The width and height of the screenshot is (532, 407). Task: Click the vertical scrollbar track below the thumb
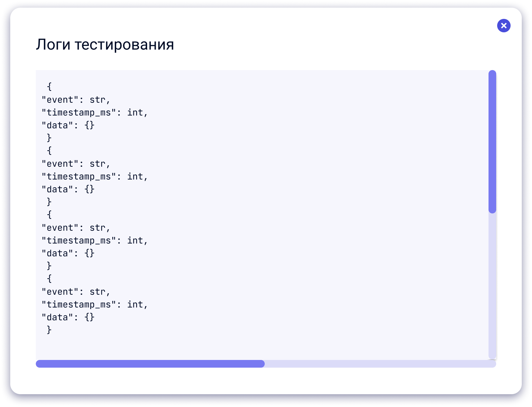[492, 286]
